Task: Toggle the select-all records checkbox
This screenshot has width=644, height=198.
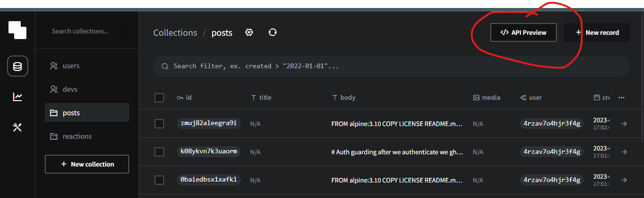Action: 159,98
